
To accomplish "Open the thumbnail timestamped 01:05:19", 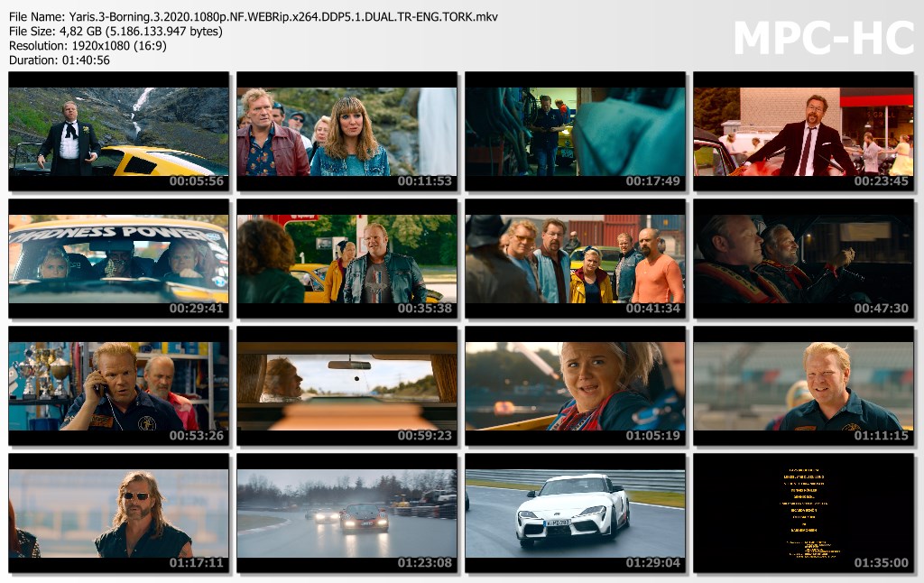I will point(576,386).
